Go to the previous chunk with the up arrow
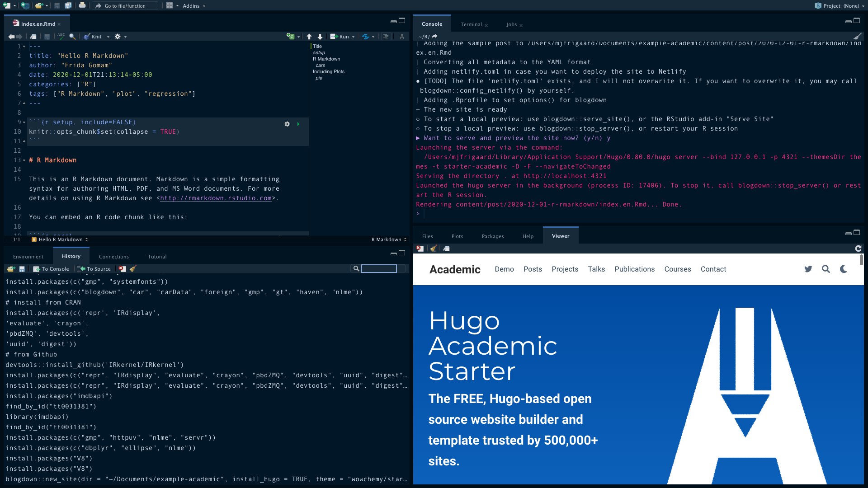 point(309,37)
